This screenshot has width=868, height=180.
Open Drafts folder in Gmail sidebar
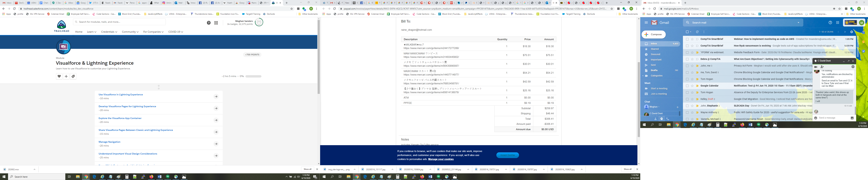[654, 70]
